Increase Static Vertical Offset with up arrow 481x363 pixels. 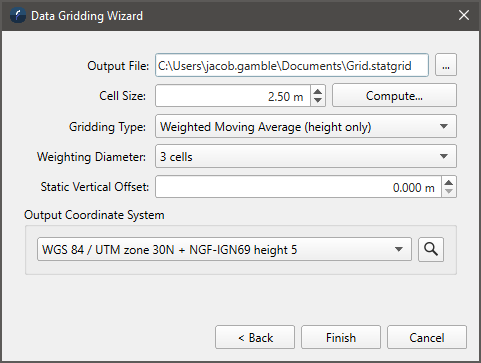(449, 182)
